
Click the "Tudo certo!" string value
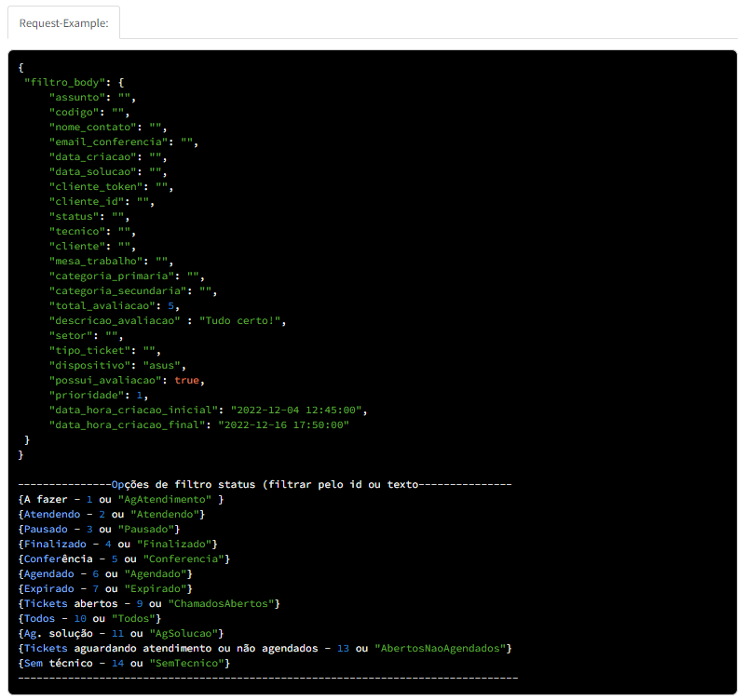[x=240, y=321]
